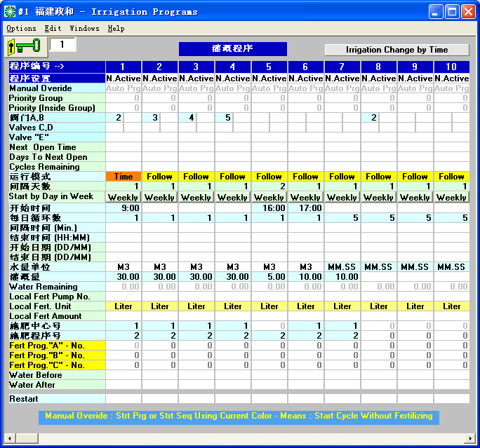This screenshot has height=448, width=480.
Task: Select the M3 water unit for program 3
Action: [196, 267]
